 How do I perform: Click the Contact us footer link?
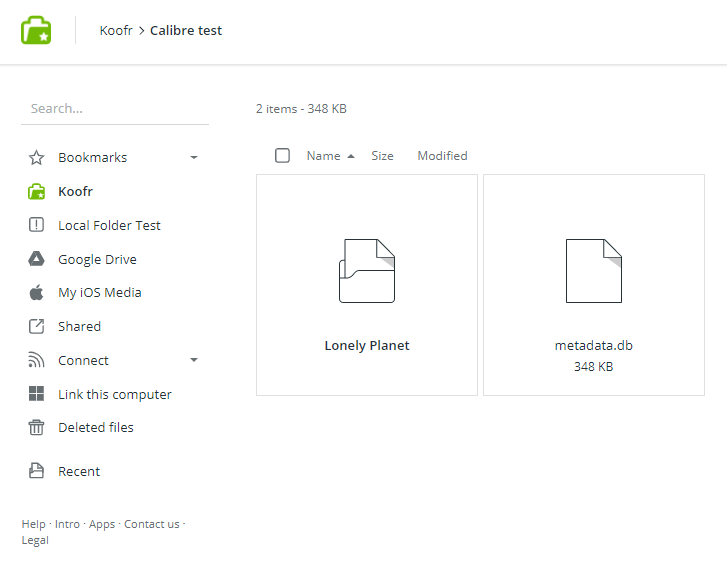151,524
